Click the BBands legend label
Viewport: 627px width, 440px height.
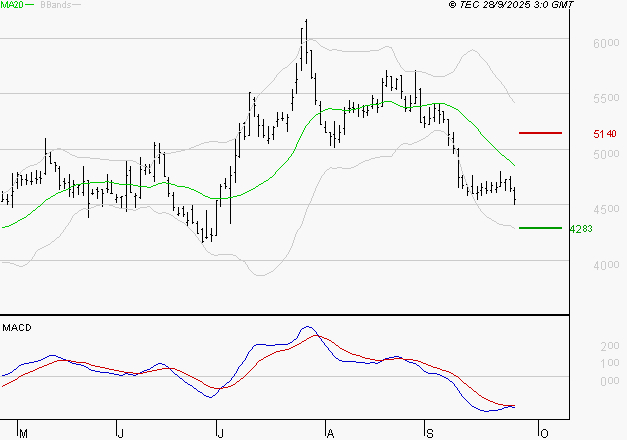[x=56, y=5]
